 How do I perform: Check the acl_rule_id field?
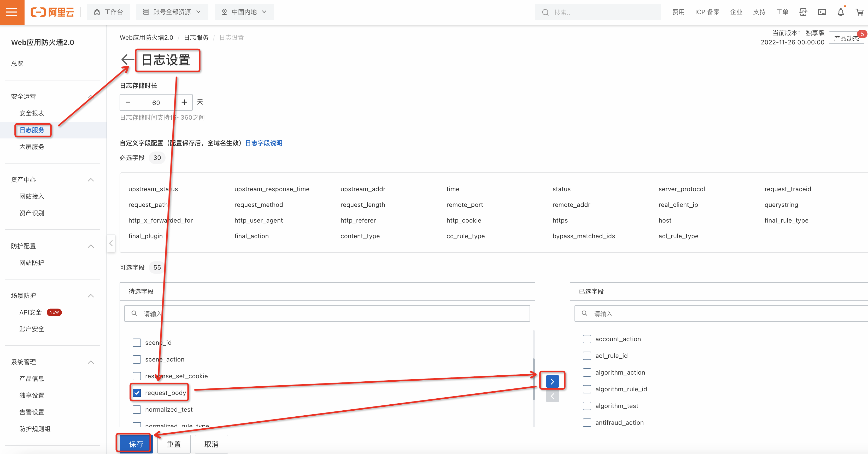coord(587,356)
